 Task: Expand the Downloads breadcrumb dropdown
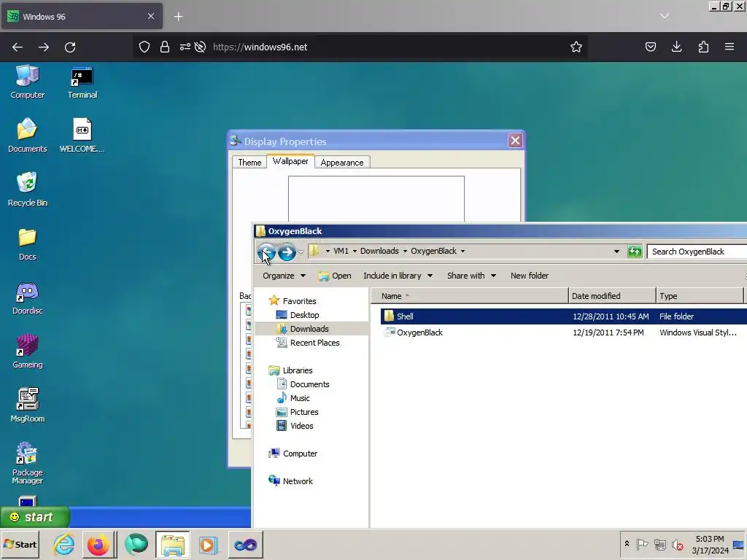point(405,251)
